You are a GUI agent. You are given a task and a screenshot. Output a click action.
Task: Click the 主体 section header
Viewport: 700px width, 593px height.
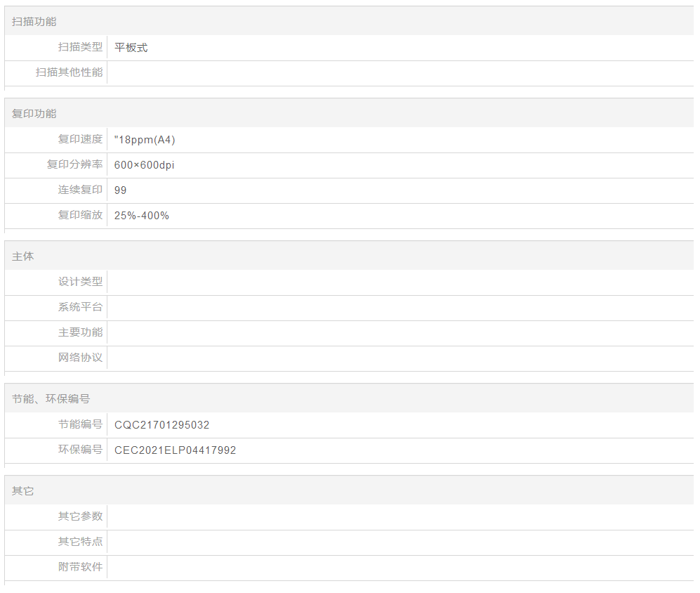[x=22, y=256]
